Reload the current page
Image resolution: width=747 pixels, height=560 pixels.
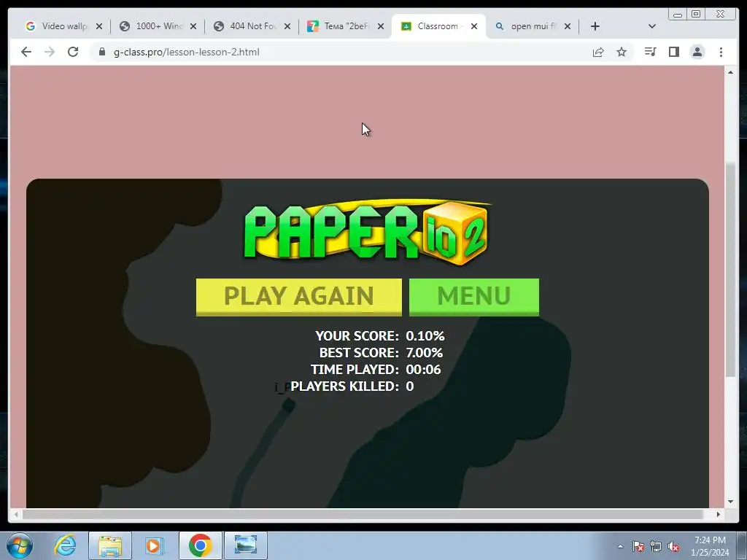(x=73, y=52)
